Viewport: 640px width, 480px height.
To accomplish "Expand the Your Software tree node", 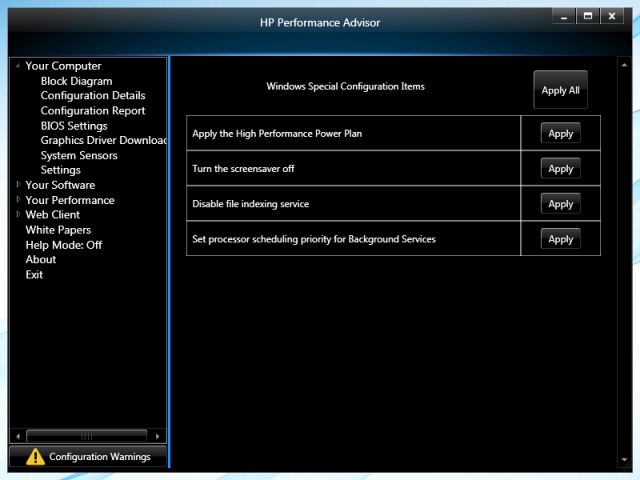I will pyautogui.click(x=17, y=185).
